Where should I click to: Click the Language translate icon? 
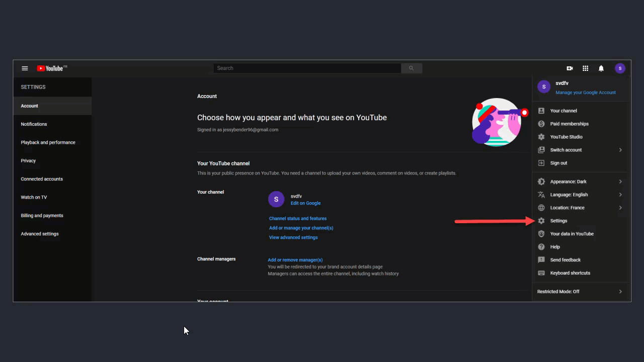click(541, 195)
